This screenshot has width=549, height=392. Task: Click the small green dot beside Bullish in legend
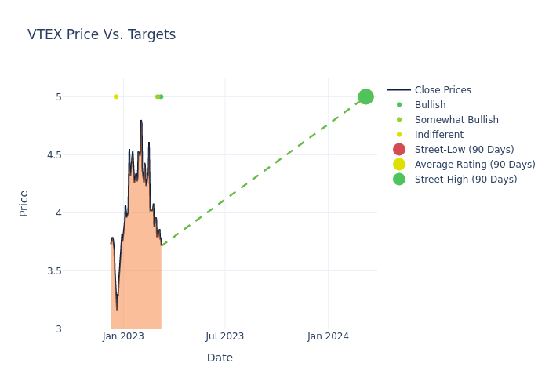tap(399, 105)
